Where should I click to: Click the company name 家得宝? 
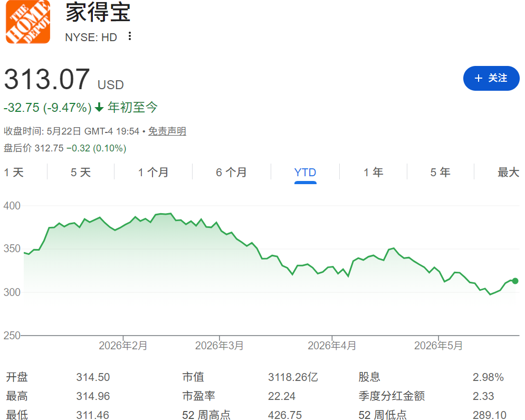point(98,12)
